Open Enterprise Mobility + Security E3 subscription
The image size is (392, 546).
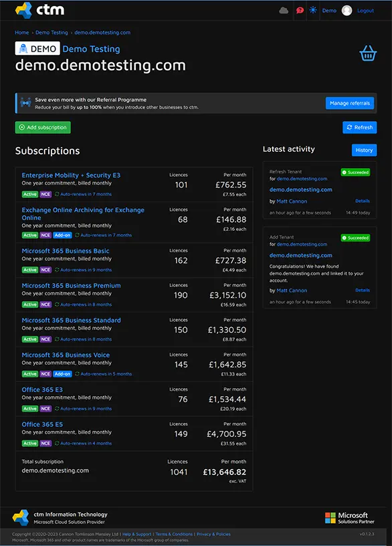(x=71, y=175)
